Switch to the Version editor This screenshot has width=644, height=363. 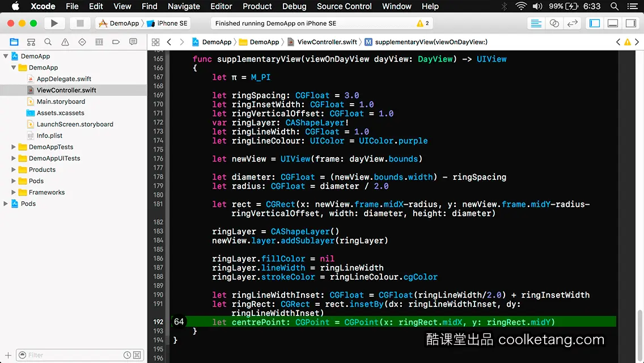(572, 23)
